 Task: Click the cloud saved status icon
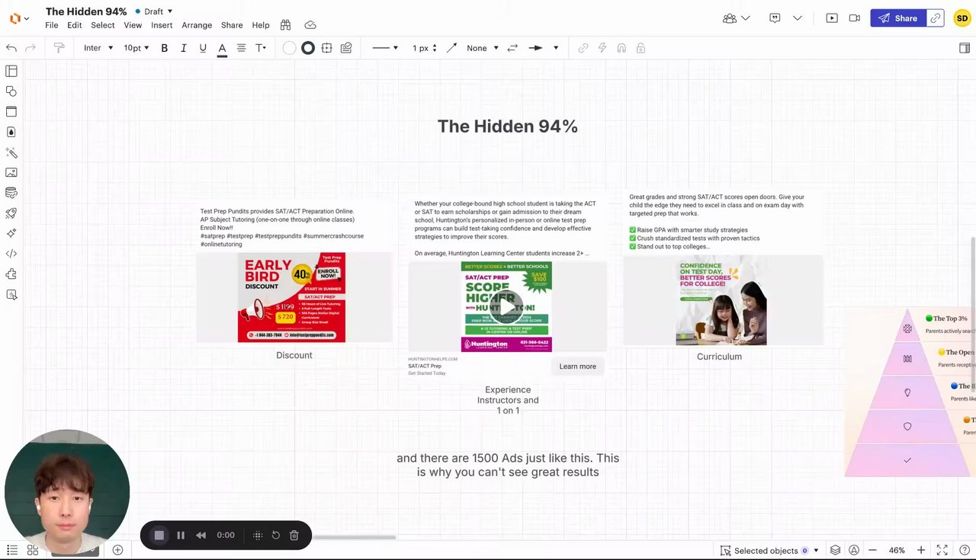pos(310,25)
